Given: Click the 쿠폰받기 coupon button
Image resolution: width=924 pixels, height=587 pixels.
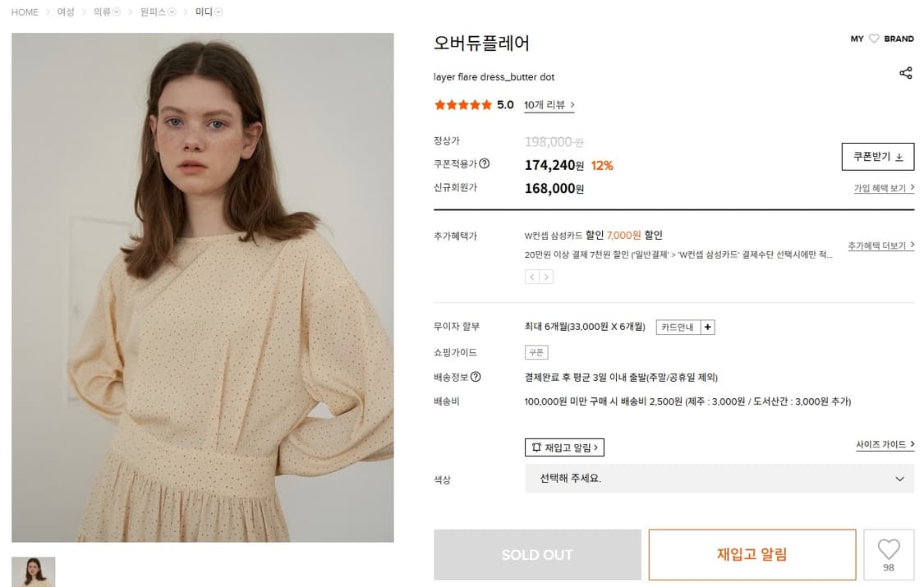Looking at the screenshot, I should [878, 156].
